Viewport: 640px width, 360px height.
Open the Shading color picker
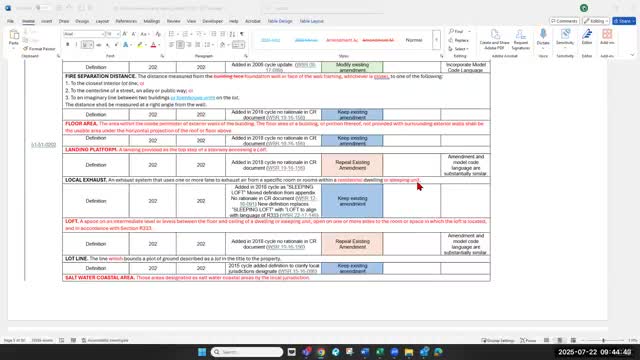(223, 44)
